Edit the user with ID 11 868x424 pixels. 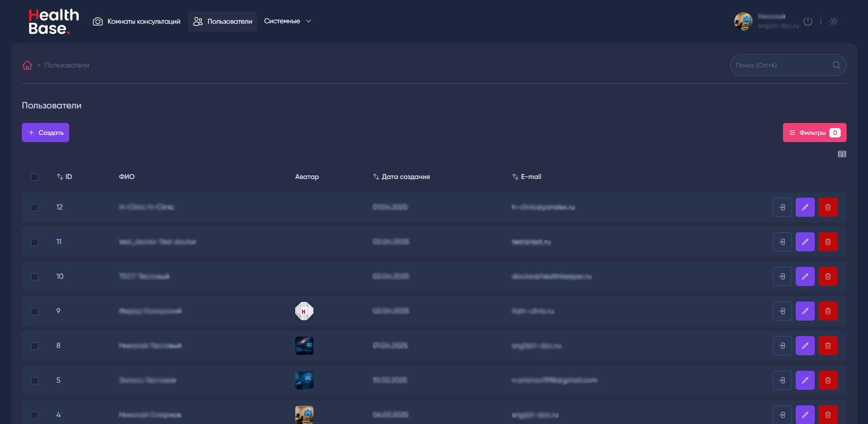coord(805,242)
